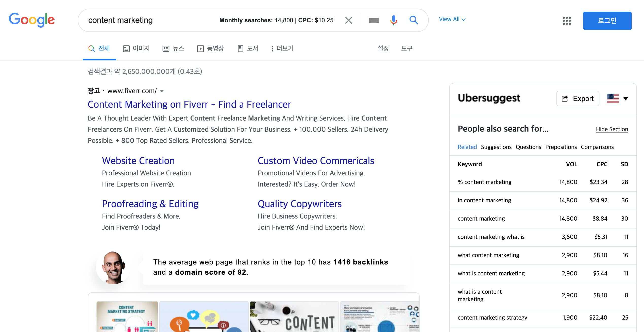The width and height of the screenshot is (644, 332).
Task: Open 설정 settings menu
Action: pos(383,48)
